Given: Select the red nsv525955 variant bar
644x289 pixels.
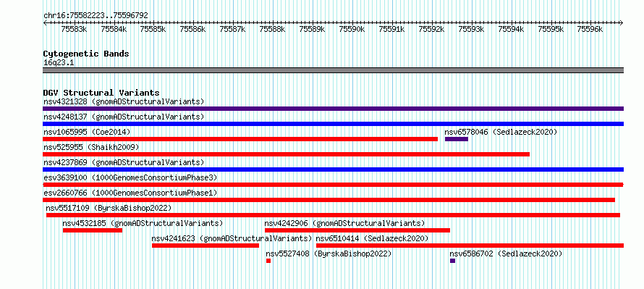Looking at the screenshot, I should click(287, 154).
